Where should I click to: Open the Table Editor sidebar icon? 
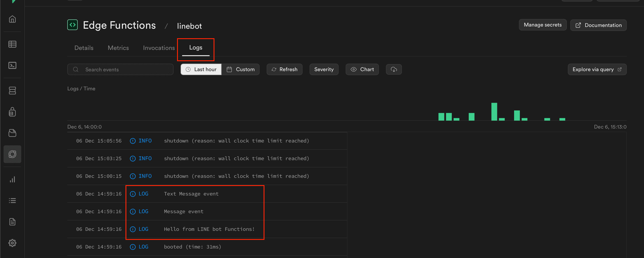pyautogui.click(x=12, y=44)
